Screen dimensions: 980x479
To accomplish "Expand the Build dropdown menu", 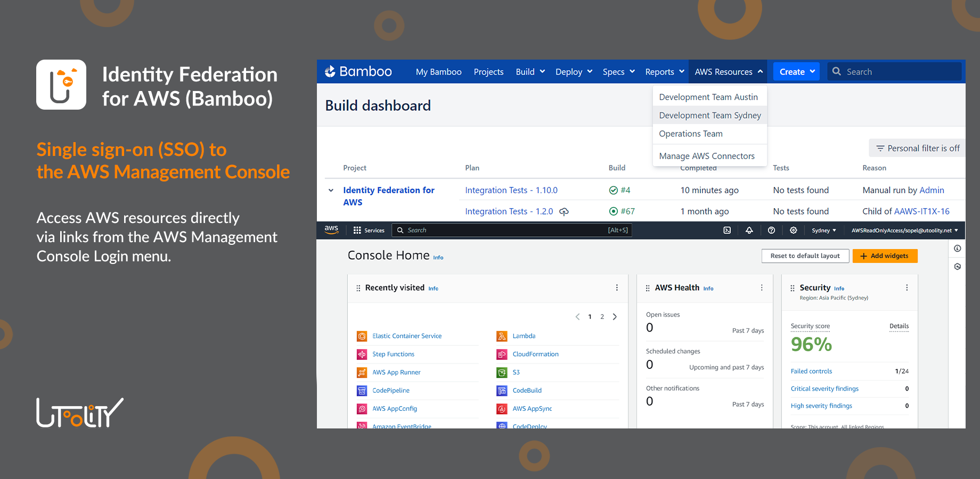I will (530, 72).
